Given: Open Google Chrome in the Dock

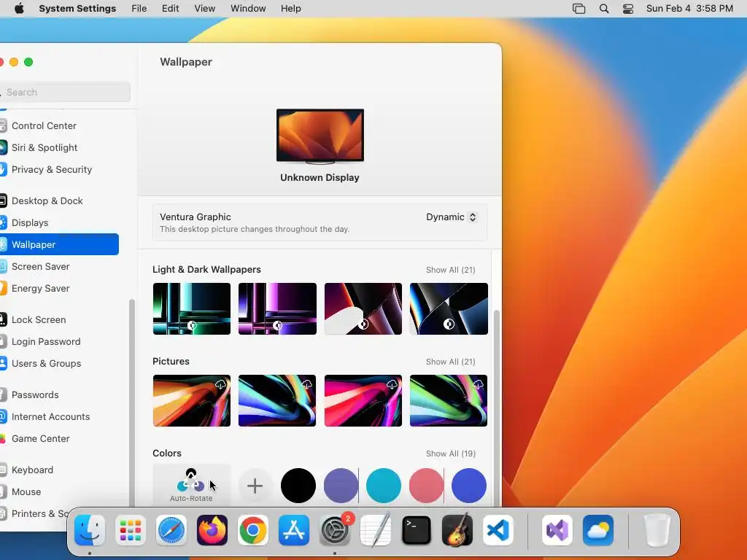Looking at the screenshot, I should (x=253, y=531).
